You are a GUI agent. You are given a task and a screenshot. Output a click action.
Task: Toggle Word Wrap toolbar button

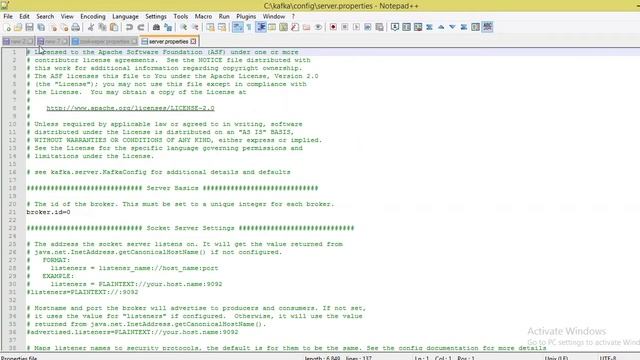point(238,27)
